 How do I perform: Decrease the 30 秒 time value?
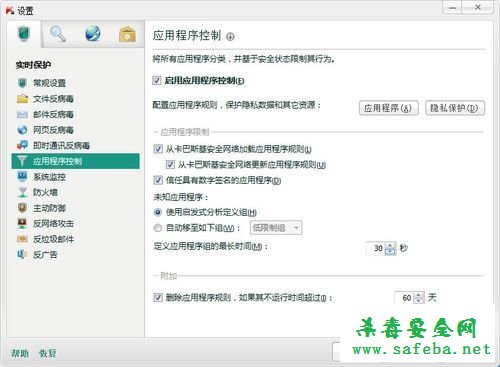tap(390, 251)
